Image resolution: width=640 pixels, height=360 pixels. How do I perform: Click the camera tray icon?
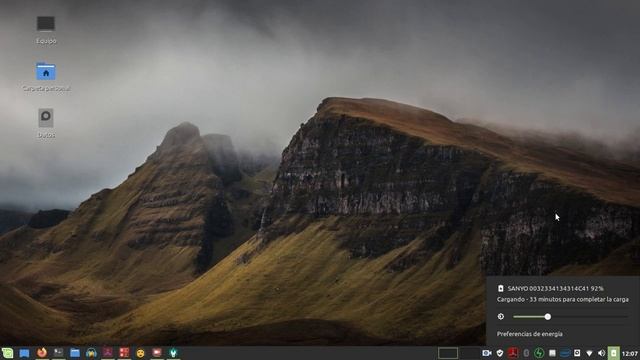487,353
